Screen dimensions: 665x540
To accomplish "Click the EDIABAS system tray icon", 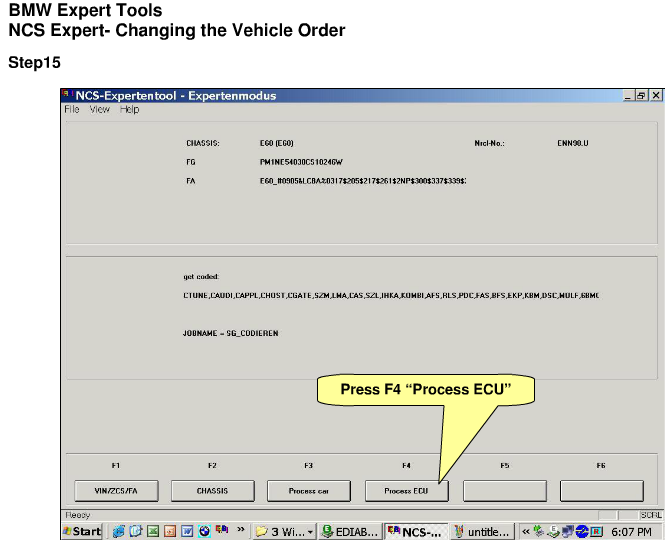I will [x=553, y=531].
